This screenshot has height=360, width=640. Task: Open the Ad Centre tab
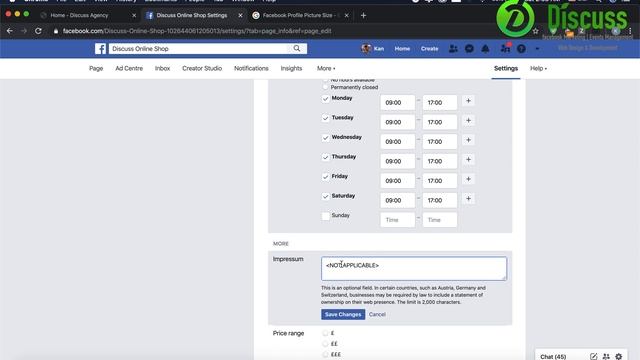pos(129,69)
